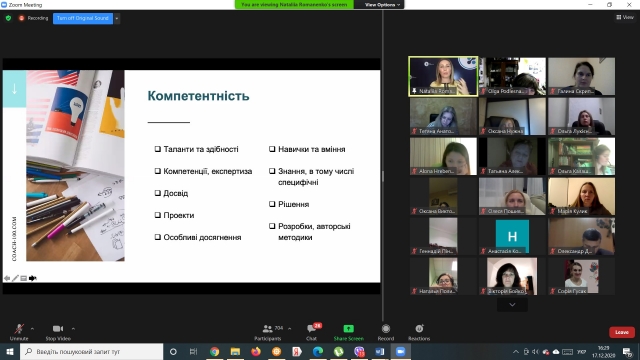Open the Reactions menu
Screen dimensions: 640x360
click(x=419, y=332)
